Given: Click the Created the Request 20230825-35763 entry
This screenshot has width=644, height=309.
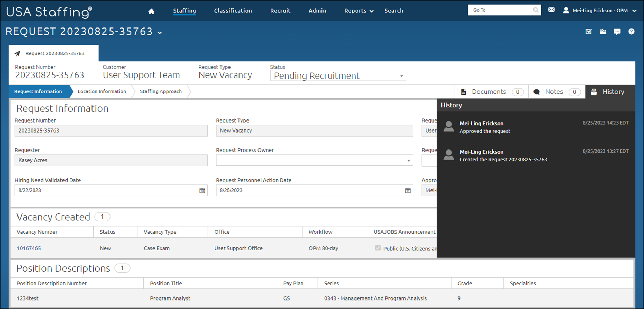Looking at the screenshot, I should pos(503,160).
